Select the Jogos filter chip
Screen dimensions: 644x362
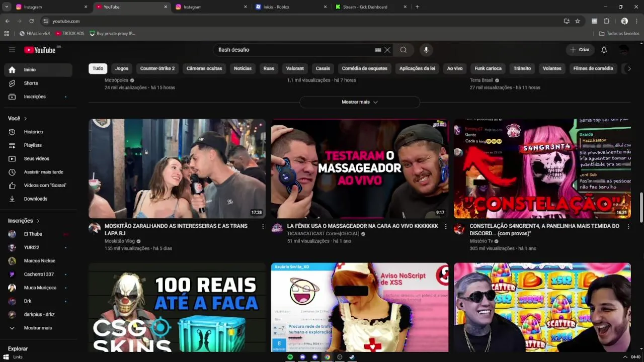[x=122, y=68]
